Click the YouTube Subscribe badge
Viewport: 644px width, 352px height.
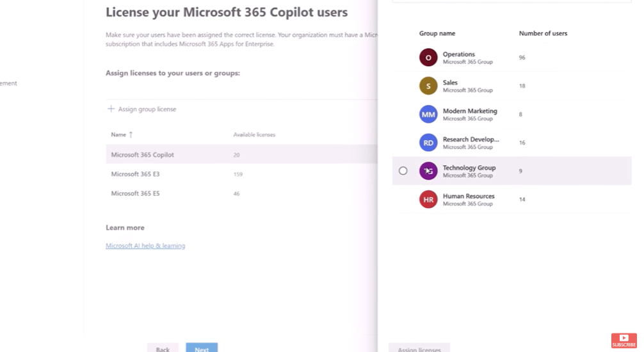(624, 340)
